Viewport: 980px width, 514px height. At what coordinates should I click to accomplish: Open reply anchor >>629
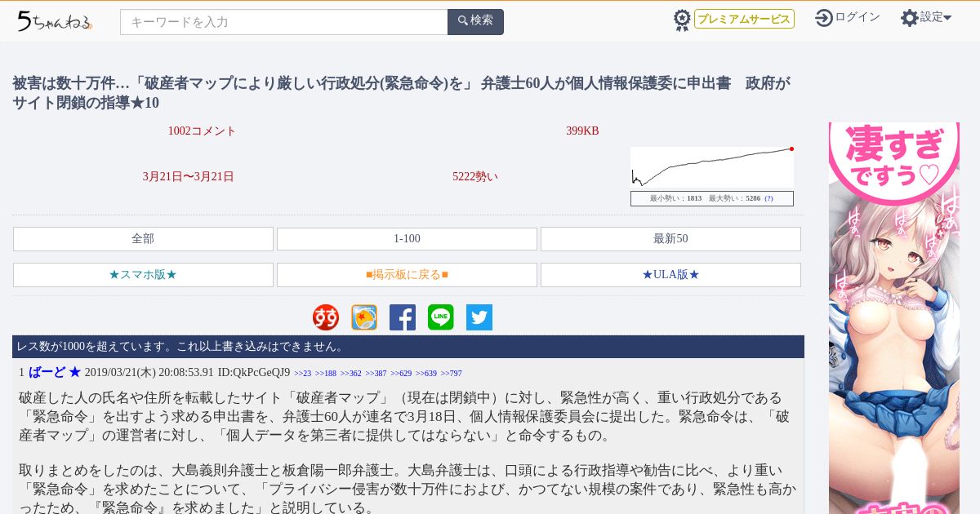click(401, 374)
